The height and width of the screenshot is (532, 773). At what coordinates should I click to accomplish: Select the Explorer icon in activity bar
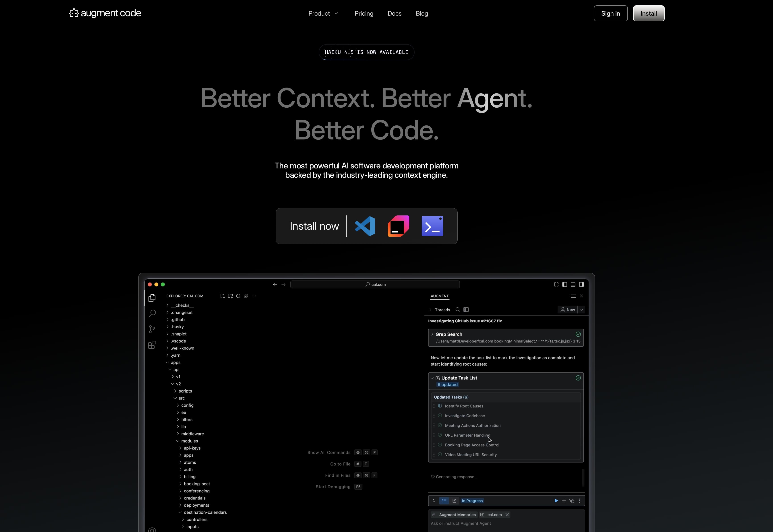point(152,298)
